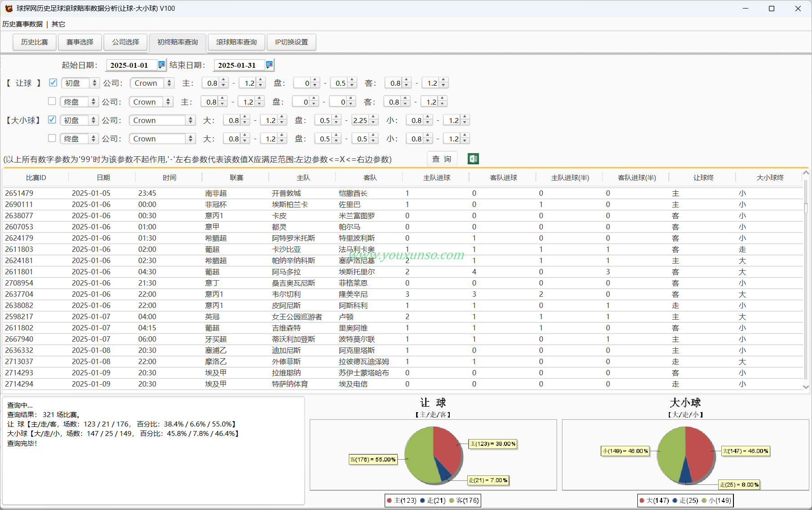Switch to the IP切换设置 tab

[291, 42]
